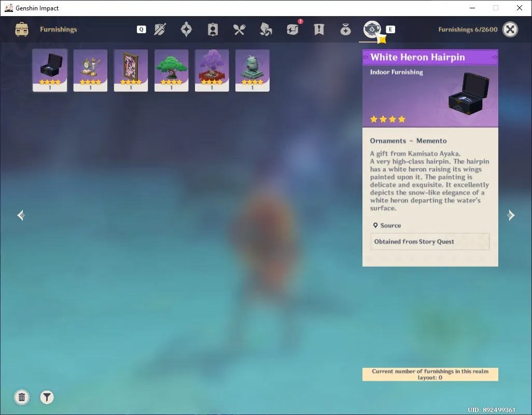Click the Genshin Impact title bar icon
The height and width of the screenshot is (415, 532).
coord(8,8)
